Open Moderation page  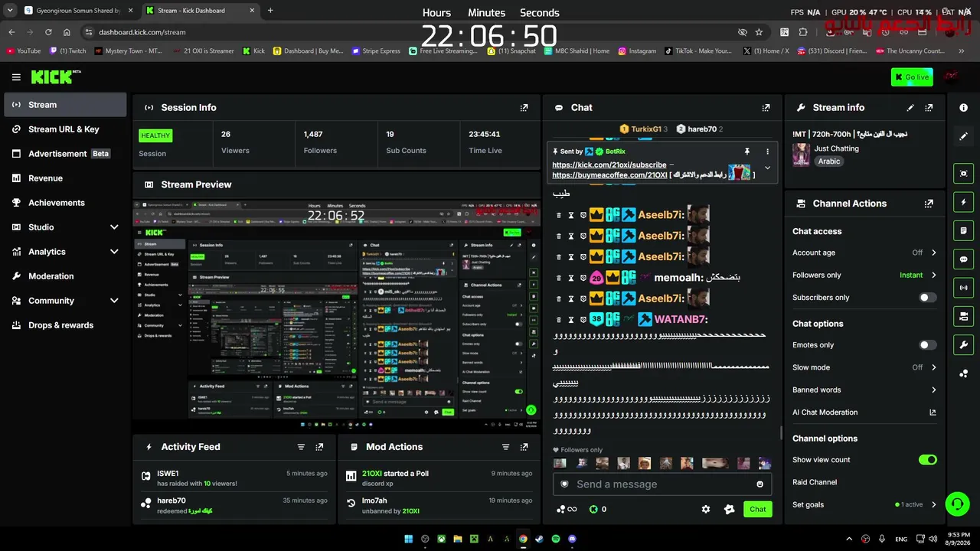(x=65, y=276)
